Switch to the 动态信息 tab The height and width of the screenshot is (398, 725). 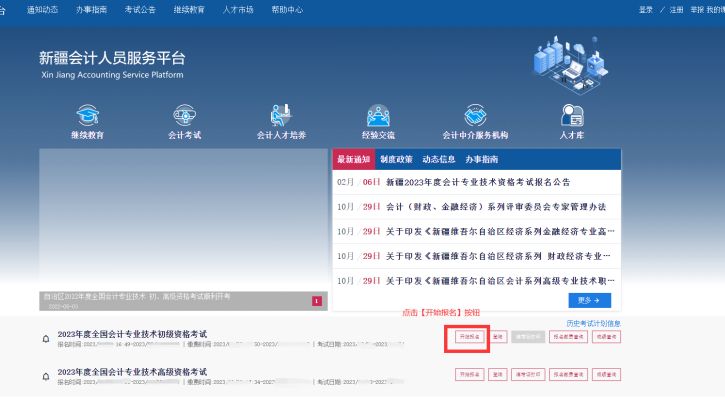click(x=439, y=159)
